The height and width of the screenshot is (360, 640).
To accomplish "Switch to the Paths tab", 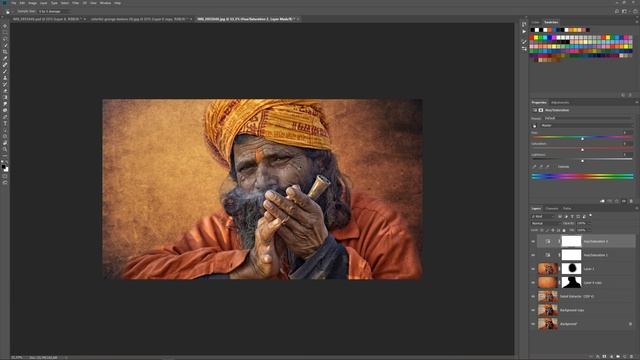I will (x=567, y=209).
